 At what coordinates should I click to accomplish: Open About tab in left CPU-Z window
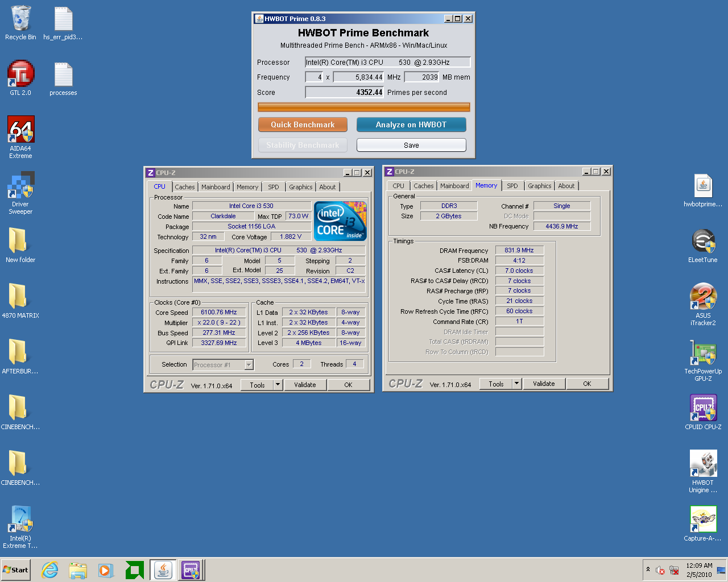328,187
